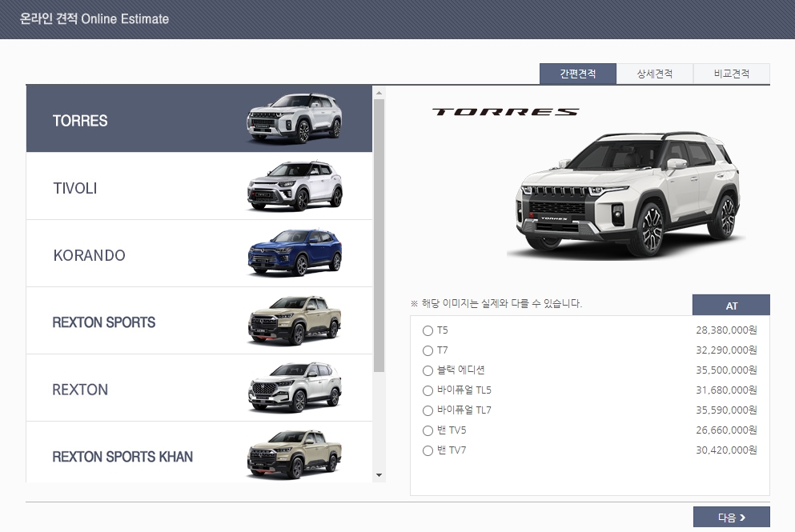Click the TORRES logo wordmark
The height and width of the screenshot is (532, 795).
click(x=505, y=112)
